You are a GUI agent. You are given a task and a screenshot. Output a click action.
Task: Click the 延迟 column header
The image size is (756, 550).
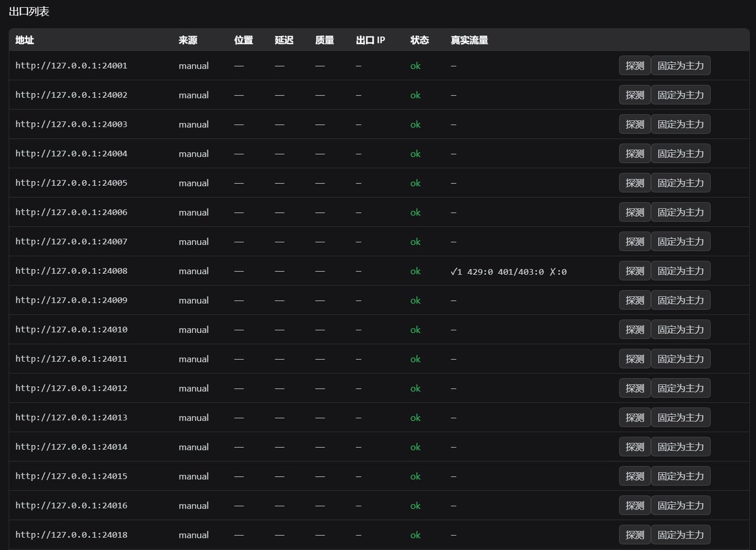[284, 40]
